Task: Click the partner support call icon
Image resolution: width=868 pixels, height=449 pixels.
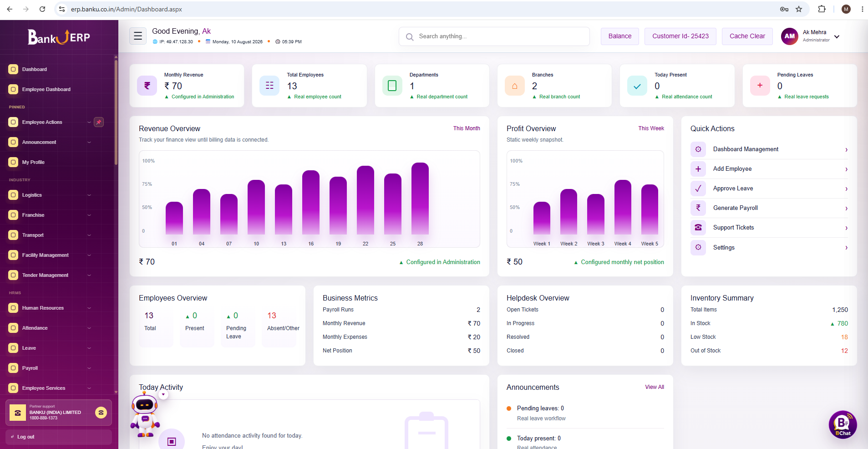Action: [x=101, y=413]
